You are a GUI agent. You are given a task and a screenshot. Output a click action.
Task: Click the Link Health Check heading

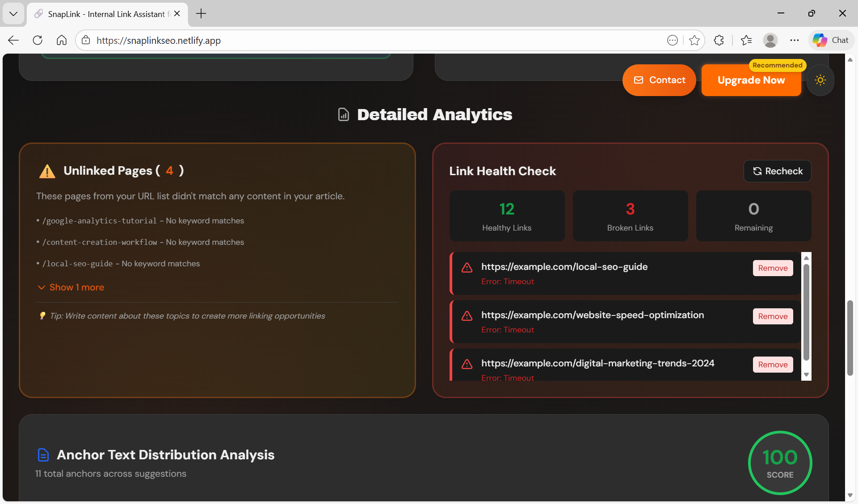coord(503,171)
